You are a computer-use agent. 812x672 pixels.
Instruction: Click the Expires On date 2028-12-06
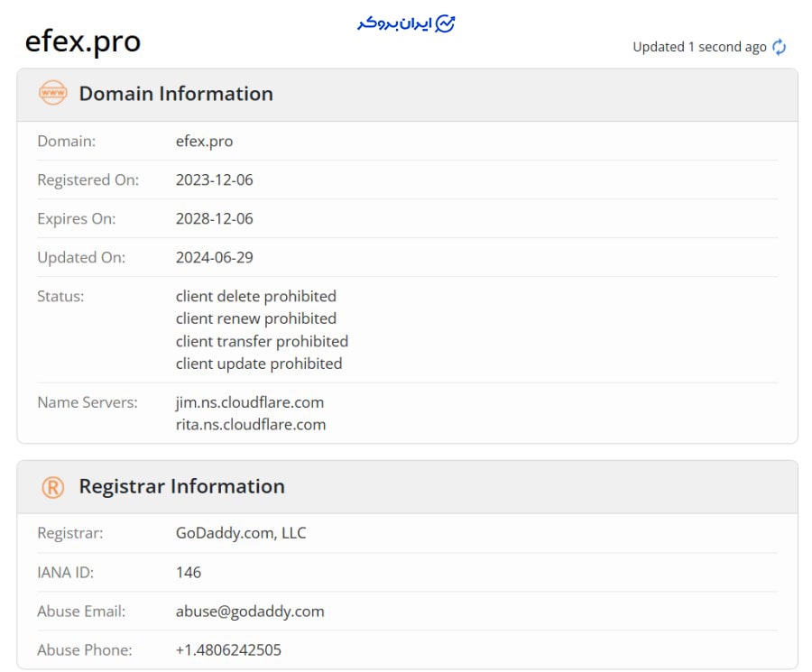pos(214,218)
